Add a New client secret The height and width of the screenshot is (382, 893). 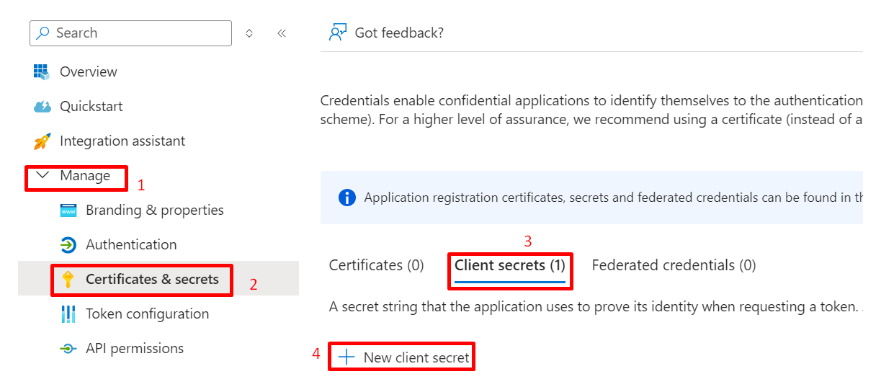[x=404, y=358]
